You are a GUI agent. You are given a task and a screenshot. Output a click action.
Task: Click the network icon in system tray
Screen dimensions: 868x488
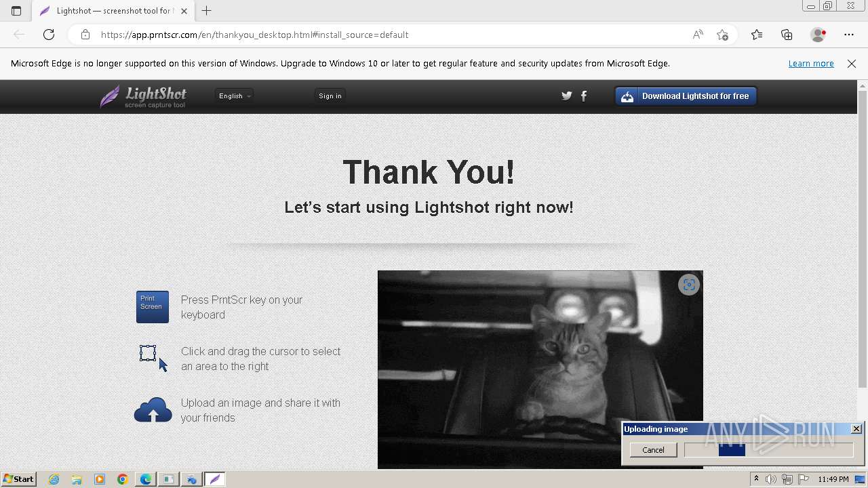(787, 479)
